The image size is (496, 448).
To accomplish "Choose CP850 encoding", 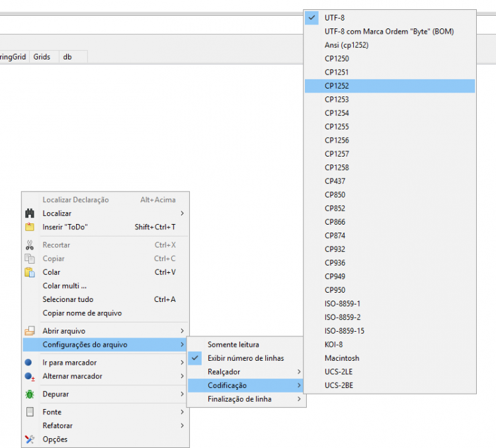I will 390,195.
